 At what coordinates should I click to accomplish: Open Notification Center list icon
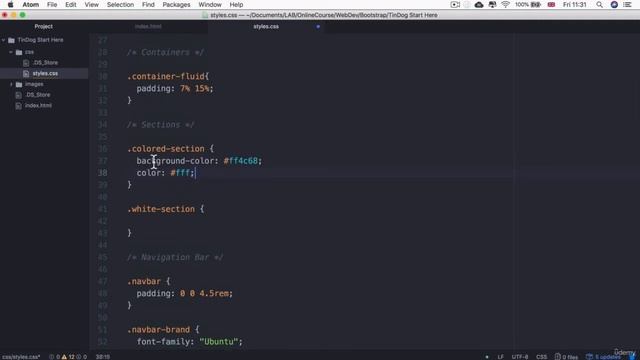click(x=628, y=5)
